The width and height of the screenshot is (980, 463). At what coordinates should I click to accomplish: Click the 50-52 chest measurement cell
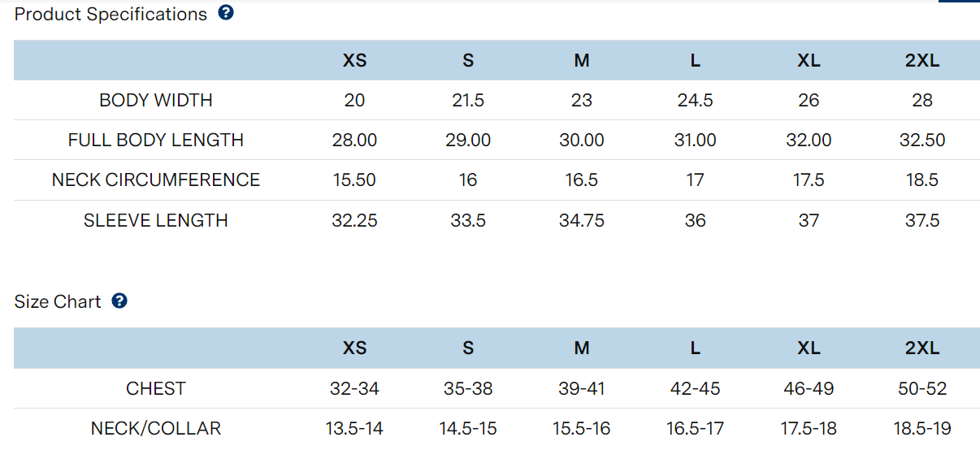coord(922,389)
